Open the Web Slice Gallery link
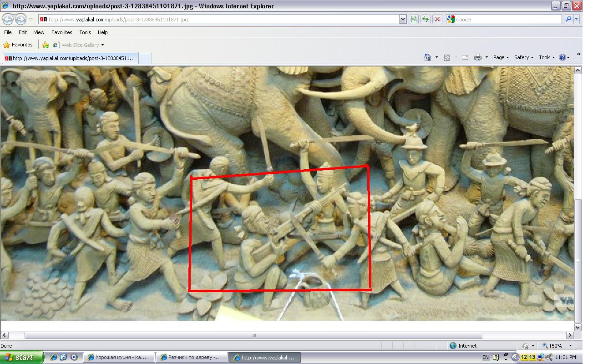598x364 pixels. click(x=76, y=45)
